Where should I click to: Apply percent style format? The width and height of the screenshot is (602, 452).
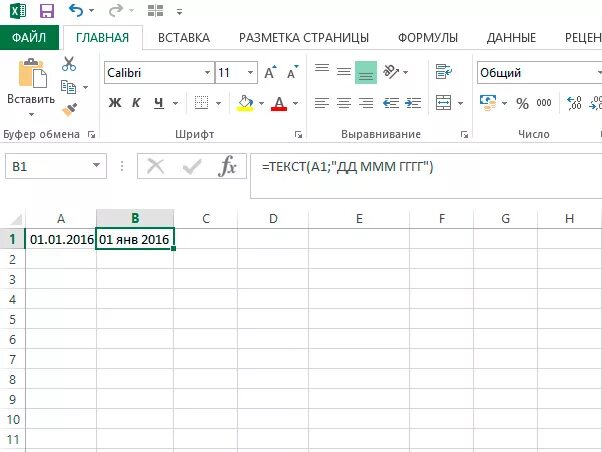pos(522,103)
